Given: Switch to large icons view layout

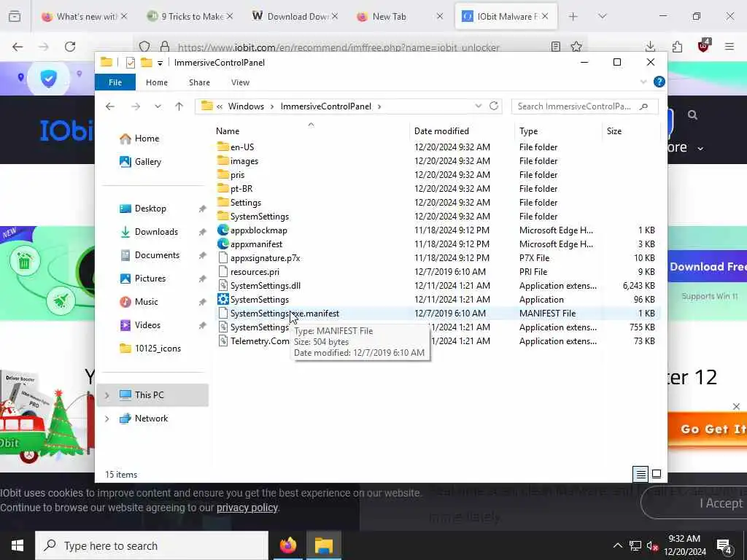Looking at the screenshot, I should pyautogui.click(x=657, y=474).
